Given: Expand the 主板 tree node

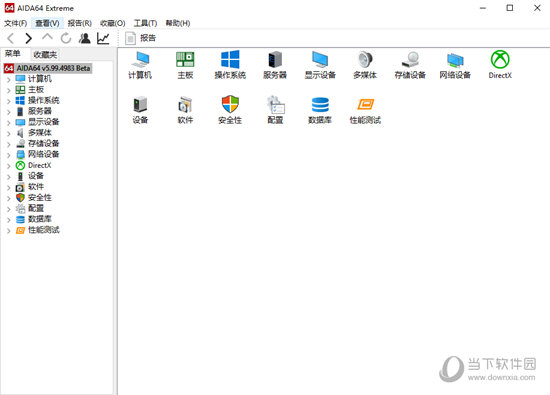Looking at the screenshot, I should (x=9, y=91).
